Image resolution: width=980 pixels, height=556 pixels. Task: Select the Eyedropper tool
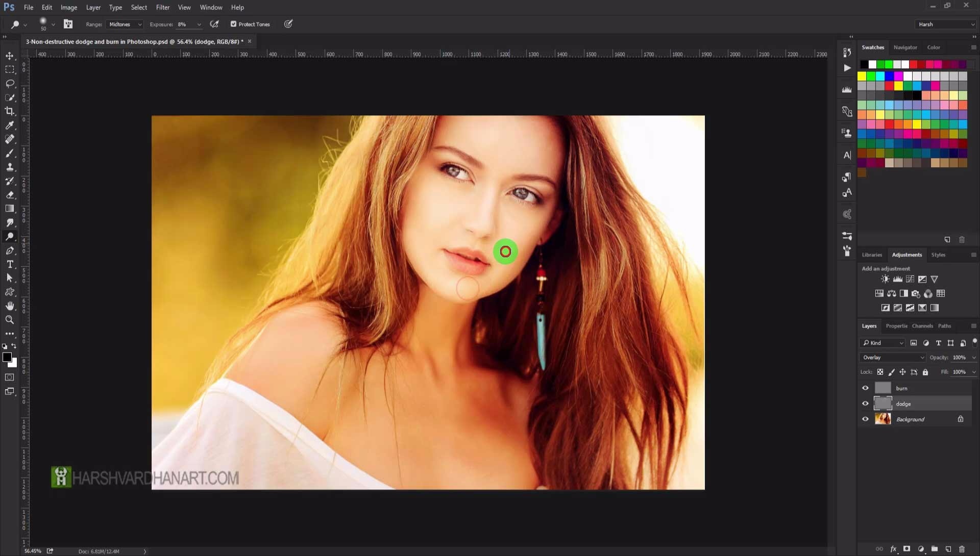click(x=10, y=125)
